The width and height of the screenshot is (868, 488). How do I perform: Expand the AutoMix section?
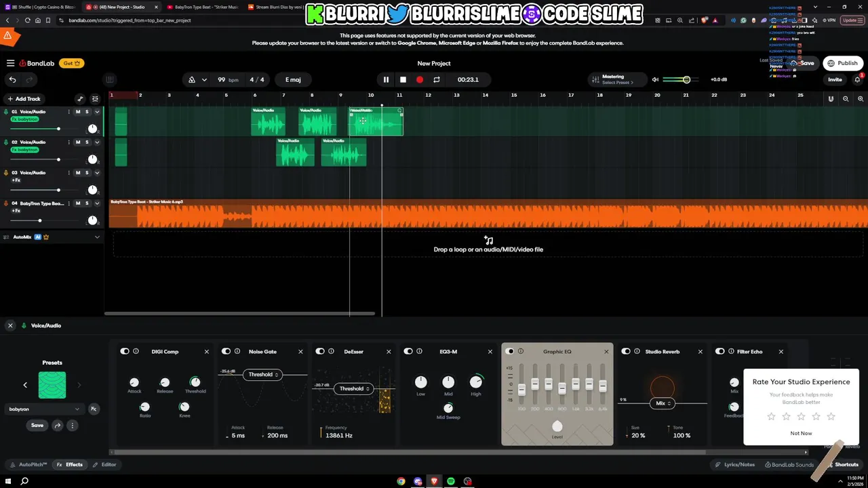(97, 237)
